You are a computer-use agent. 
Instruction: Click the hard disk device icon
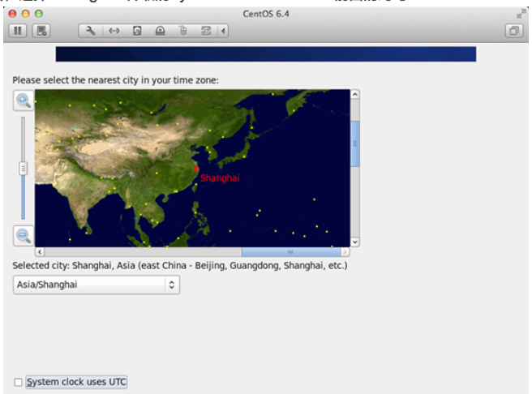(x=137, y=31)
